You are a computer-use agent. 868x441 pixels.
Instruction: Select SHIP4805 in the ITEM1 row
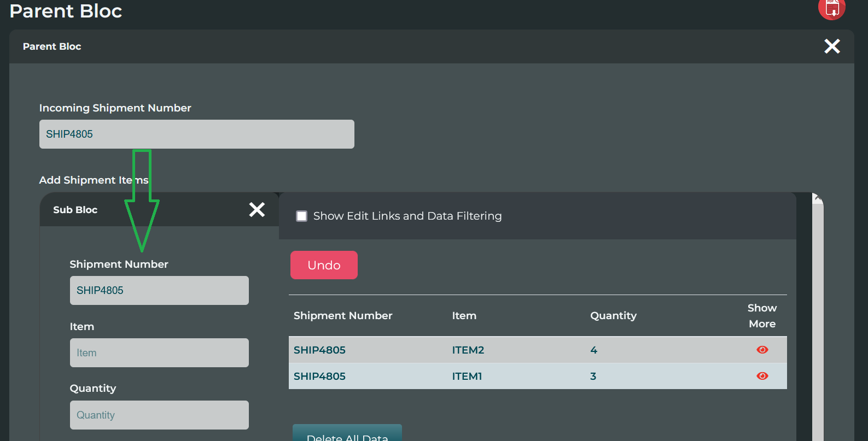[x=319, y=376]
